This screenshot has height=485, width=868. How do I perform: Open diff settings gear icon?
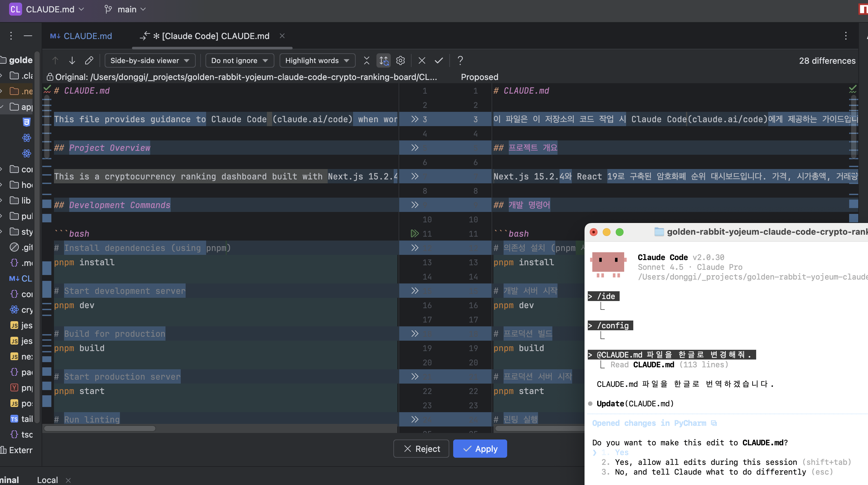point(400,61)
